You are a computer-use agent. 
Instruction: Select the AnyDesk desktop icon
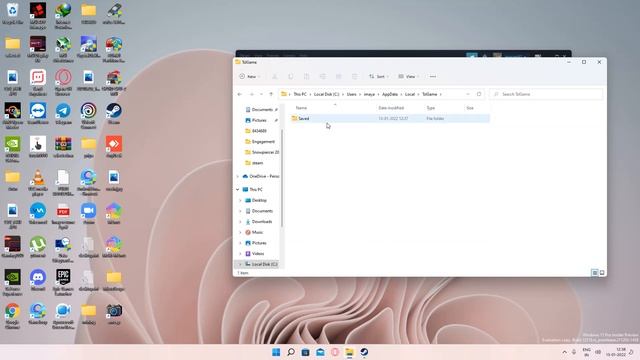coord(113,147)
